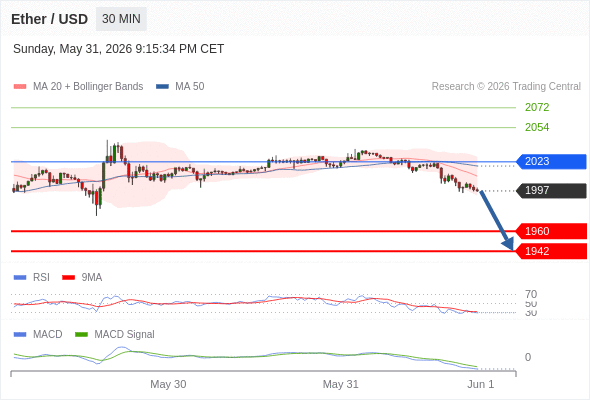The image size is (590, 400).
Task: Click the 2054 resistance level label
Action: pyautogui.click(x=537, y=127)
